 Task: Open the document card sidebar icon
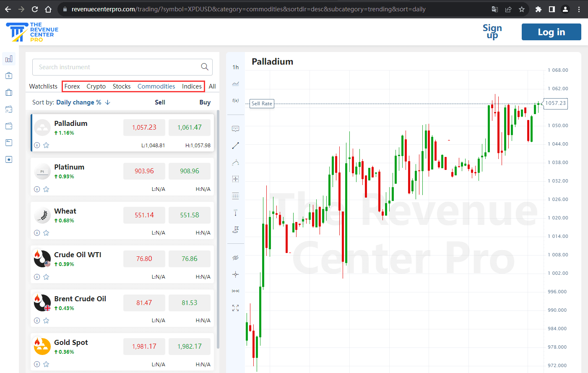(9, 143)
